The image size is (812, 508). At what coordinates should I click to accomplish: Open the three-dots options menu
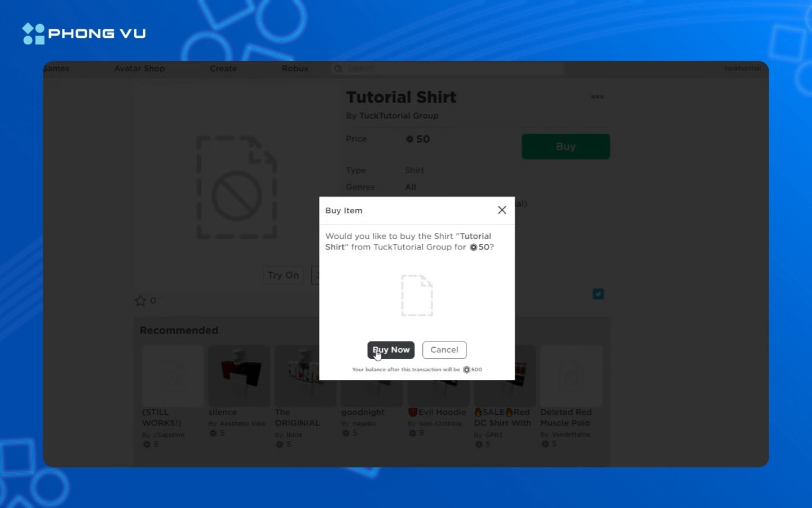[x=597, y=97]
